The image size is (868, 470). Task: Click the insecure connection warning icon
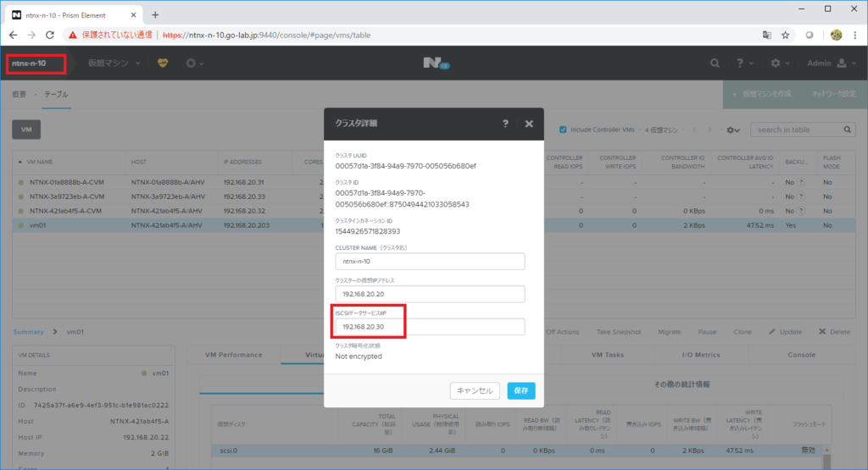click(73, 35)
